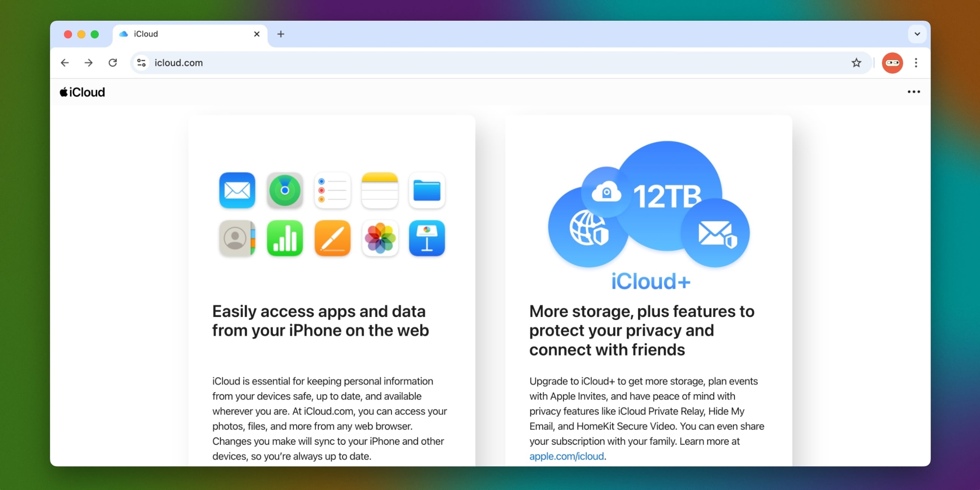Open the Keynote app icon

coord(427,238)
